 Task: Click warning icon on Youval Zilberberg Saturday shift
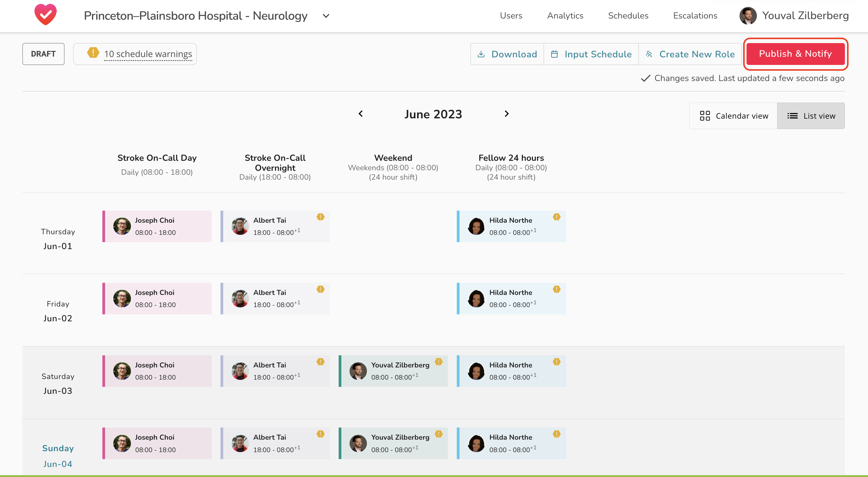[x=438, y=361]
